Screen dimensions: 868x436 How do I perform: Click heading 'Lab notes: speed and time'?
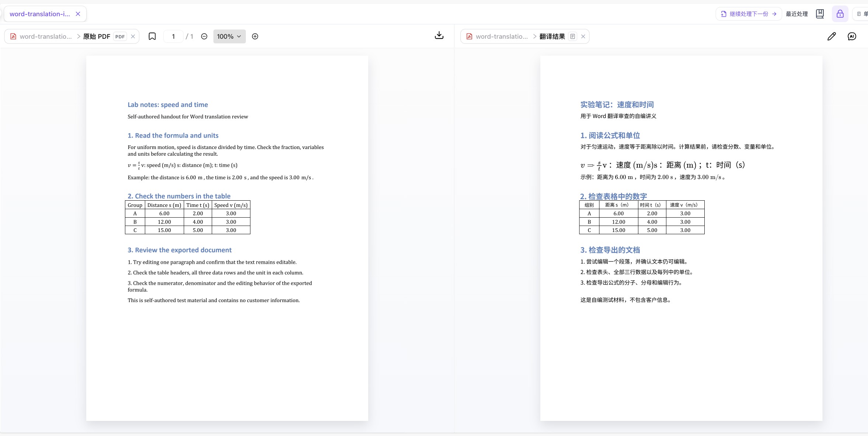click(168, 105)
